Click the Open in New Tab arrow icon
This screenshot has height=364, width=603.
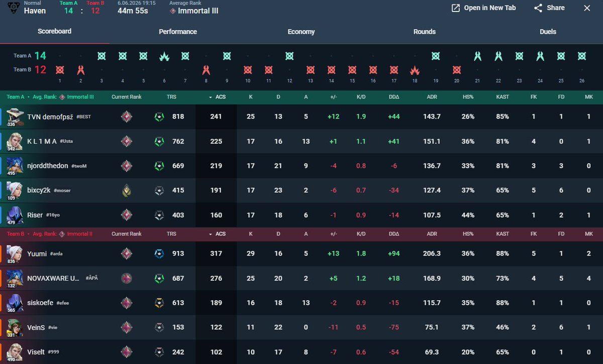point(456,8)
